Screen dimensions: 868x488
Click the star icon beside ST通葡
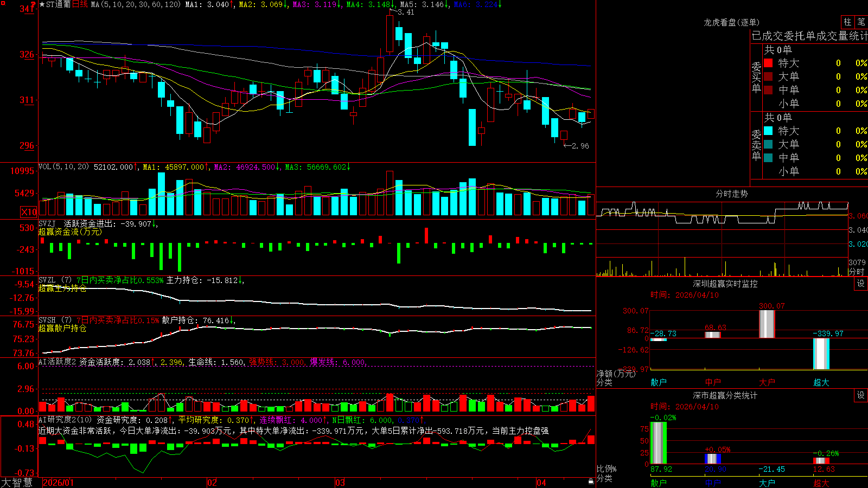point(42,5)
